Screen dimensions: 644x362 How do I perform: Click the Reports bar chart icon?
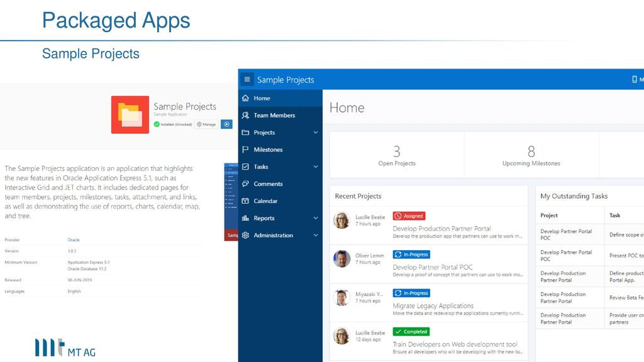click(x=246, y=218)
